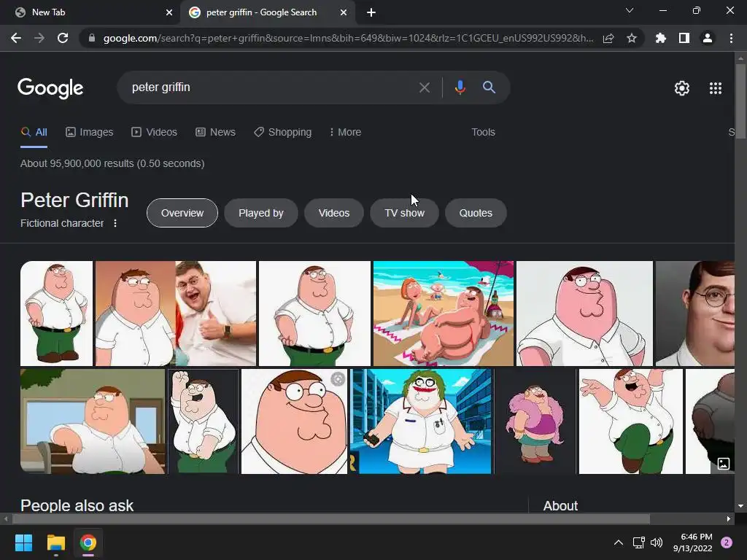This screenshot has width=747, height=560.
Task: Select the Overview chip
Action: pyautogui.click(x=182, y=213)
